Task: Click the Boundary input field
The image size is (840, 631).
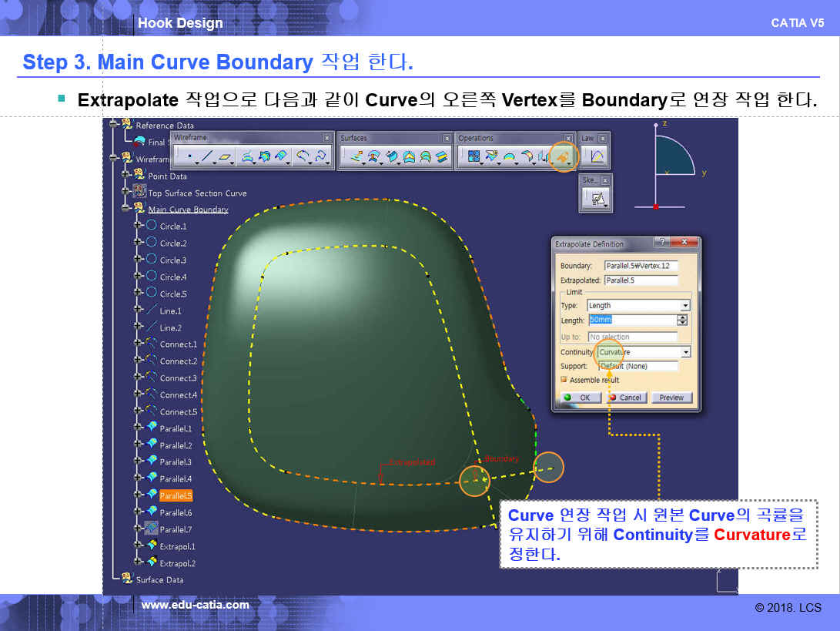Action: [640, 266]
